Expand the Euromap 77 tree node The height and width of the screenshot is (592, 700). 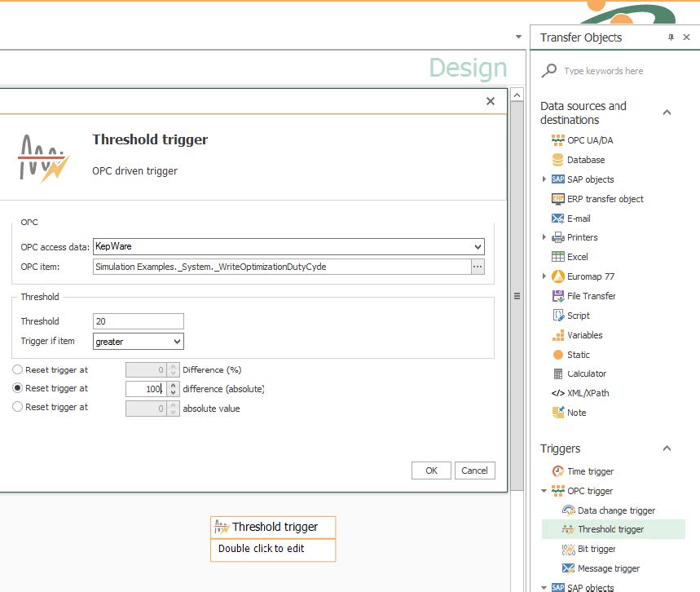coord(544,276)
